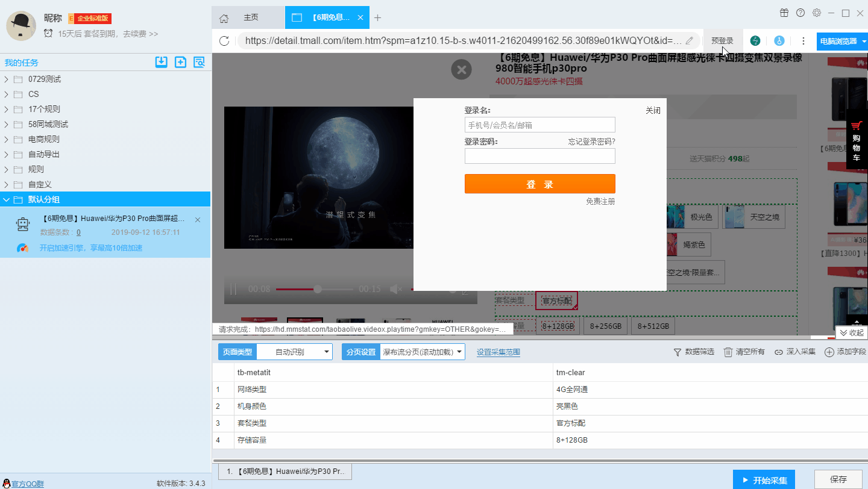Click the gift box icon in title bar
This screenshot has height=489, width=868.
[784, 13]
